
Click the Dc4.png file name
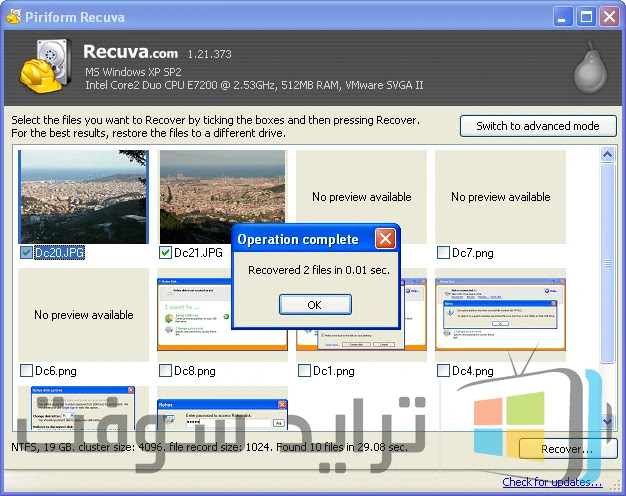[x=473, y=371]
